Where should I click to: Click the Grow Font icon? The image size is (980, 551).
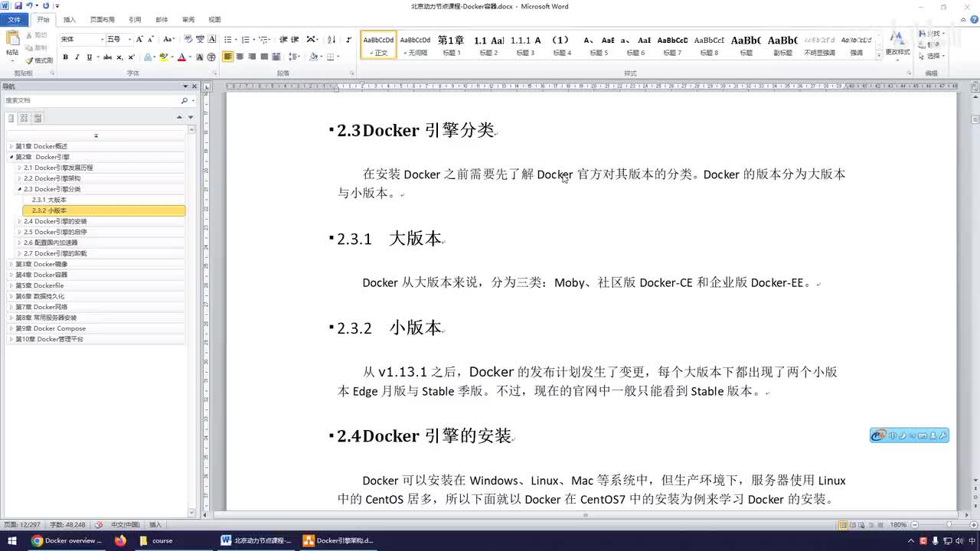139,39
